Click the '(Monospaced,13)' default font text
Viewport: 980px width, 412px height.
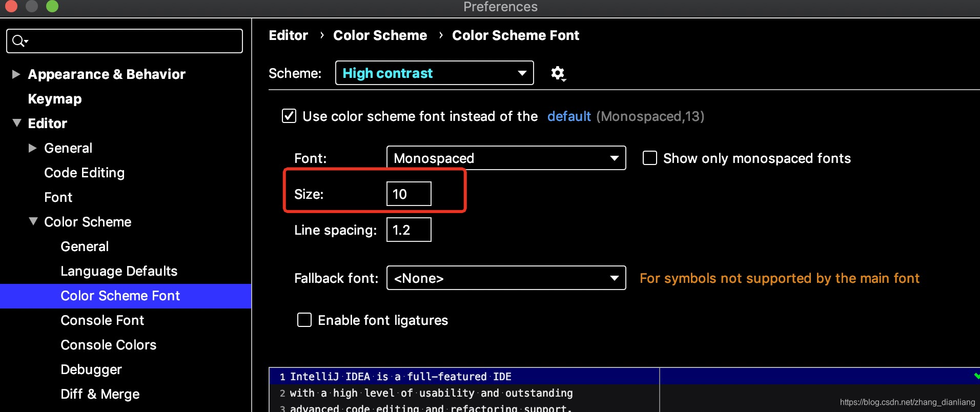(650, 116)
